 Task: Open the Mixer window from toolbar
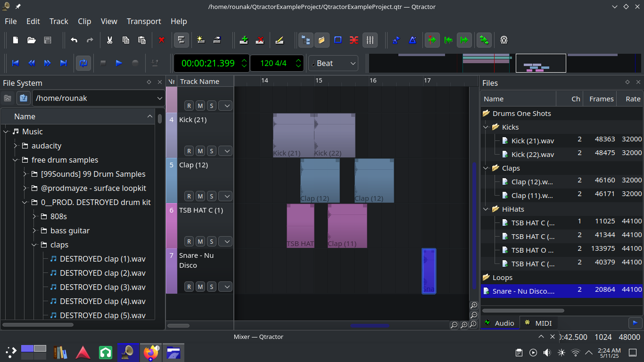(x=370, y=40)
